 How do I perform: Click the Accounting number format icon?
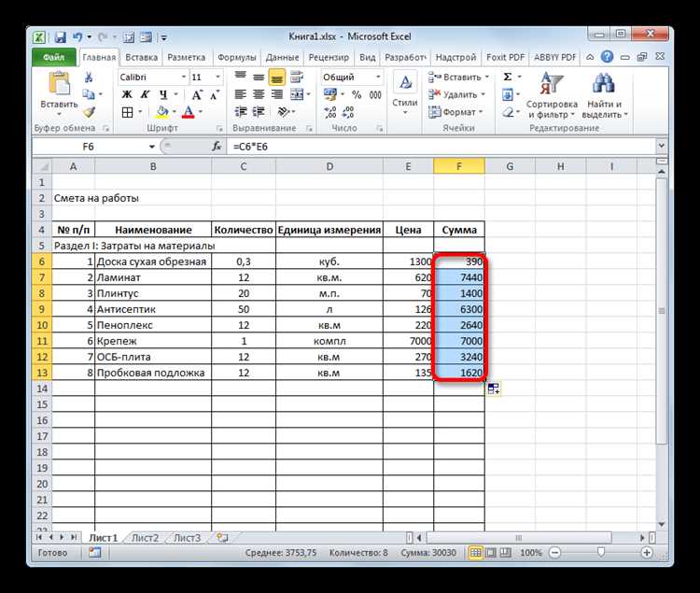click(x=330, y=94)
